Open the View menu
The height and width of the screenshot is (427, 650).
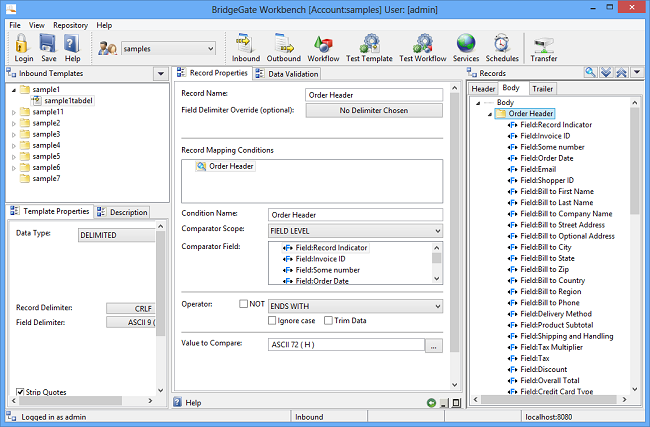tap(36, 25)
